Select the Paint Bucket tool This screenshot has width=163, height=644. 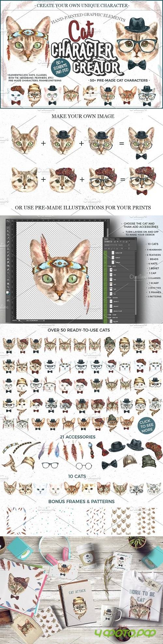pos(8,259)
